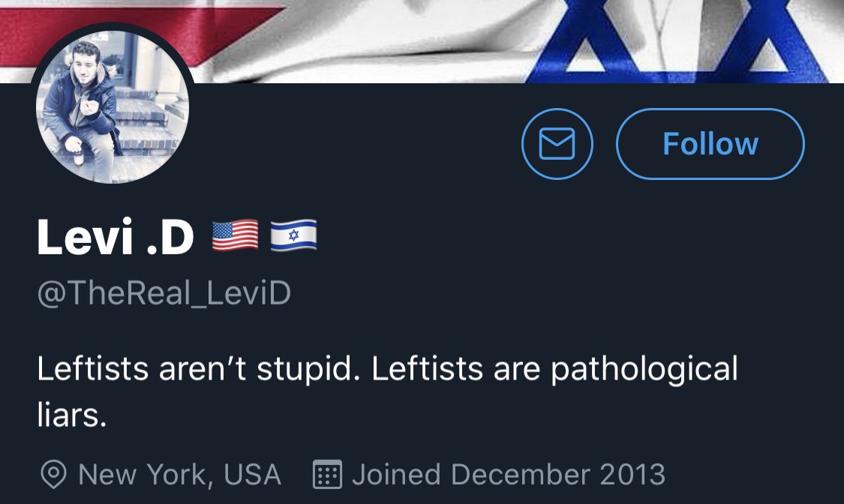
Task: Open the circular profile photo
Action: pos(113,106)
